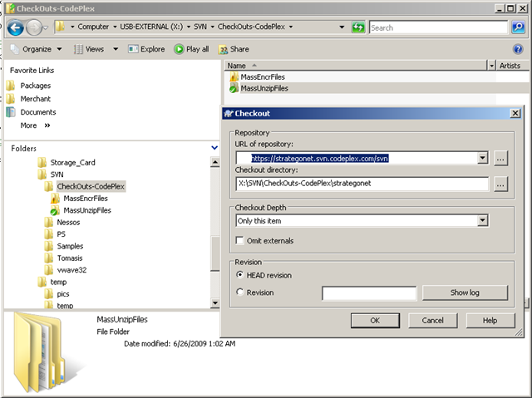Click USB-EXTERNAL (X:) breadcrumb segment
The image size is (532, 398).
(151, 27)
